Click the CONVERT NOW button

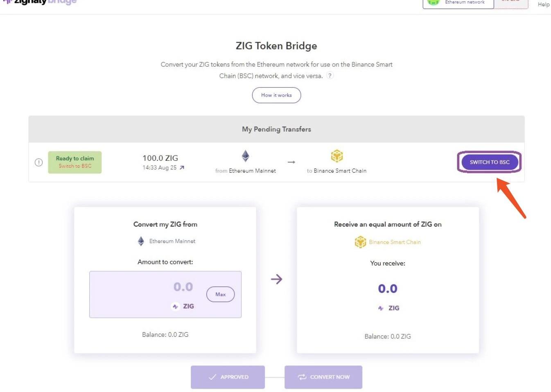point(323,377)
